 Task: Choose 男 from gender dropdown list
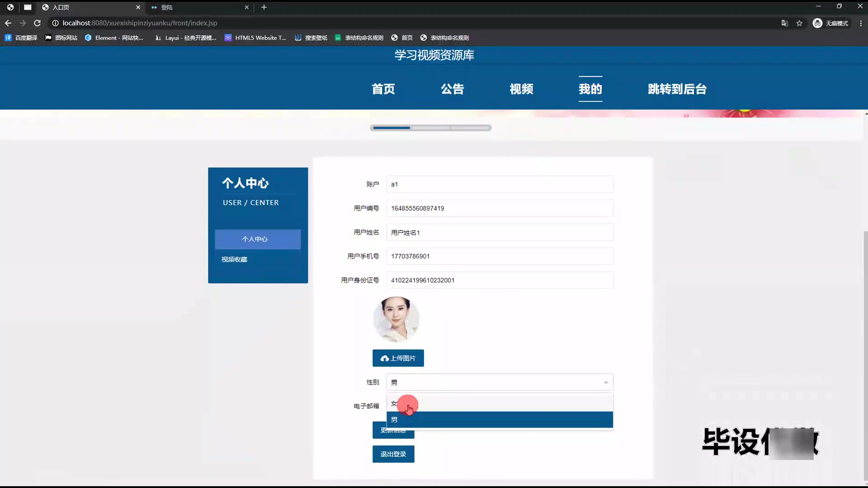click(x=500, y=419)
